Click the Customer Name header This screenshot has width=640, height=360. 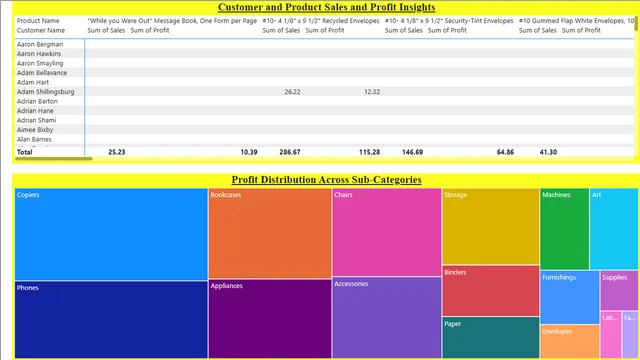[40, 30]
